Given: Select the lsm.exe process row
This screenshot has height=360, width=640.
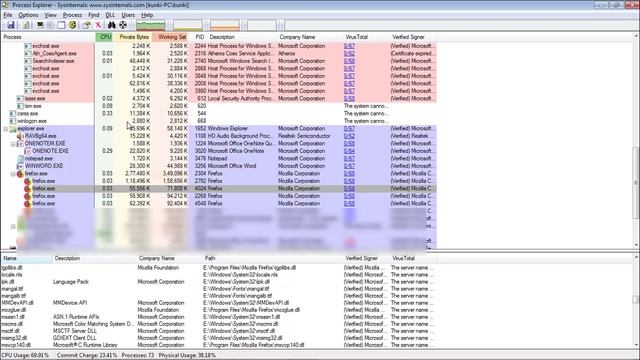Looking at the screenshot, I should (218, 106).
